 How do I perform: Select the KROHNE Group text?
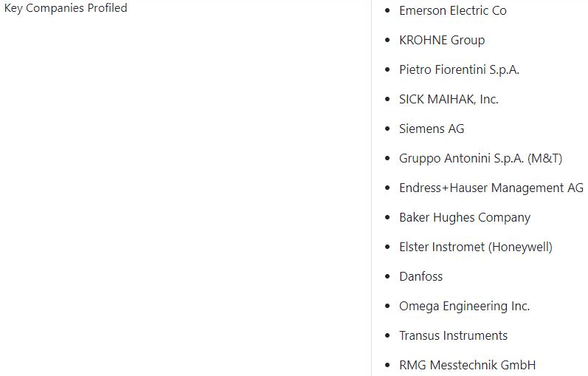click(442, 40)
